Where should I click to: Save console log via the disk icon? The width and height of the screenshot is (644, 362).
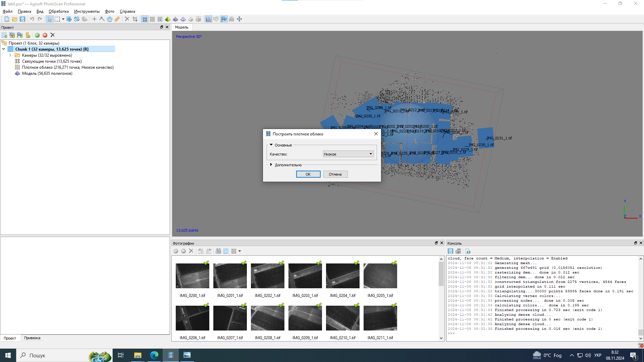[x=450, y=251]
